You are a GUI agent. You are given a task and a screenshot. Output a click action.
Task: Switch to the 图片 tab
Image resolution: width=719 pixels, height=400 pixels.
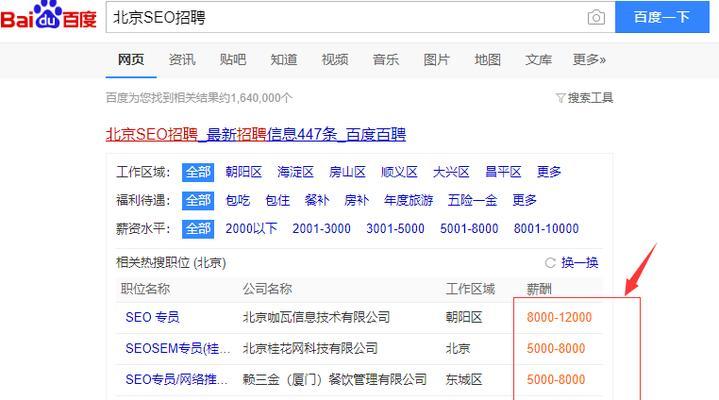coord(437,60)
